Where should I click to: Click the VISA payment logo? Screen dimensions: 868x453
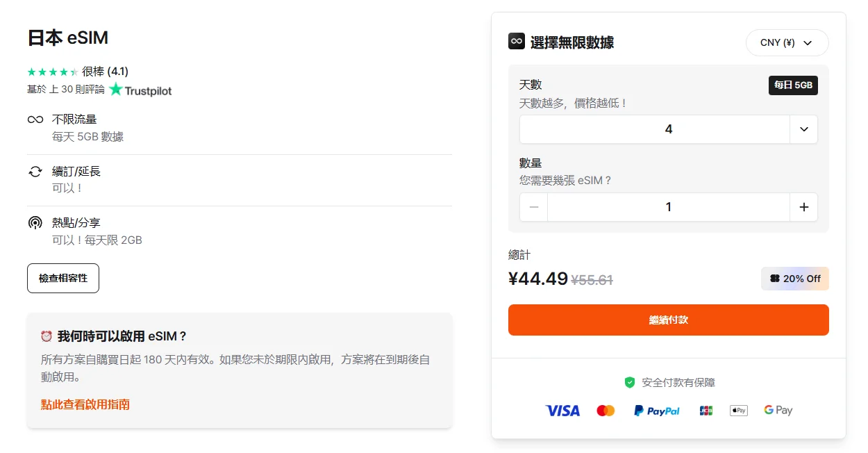point(562,411)
